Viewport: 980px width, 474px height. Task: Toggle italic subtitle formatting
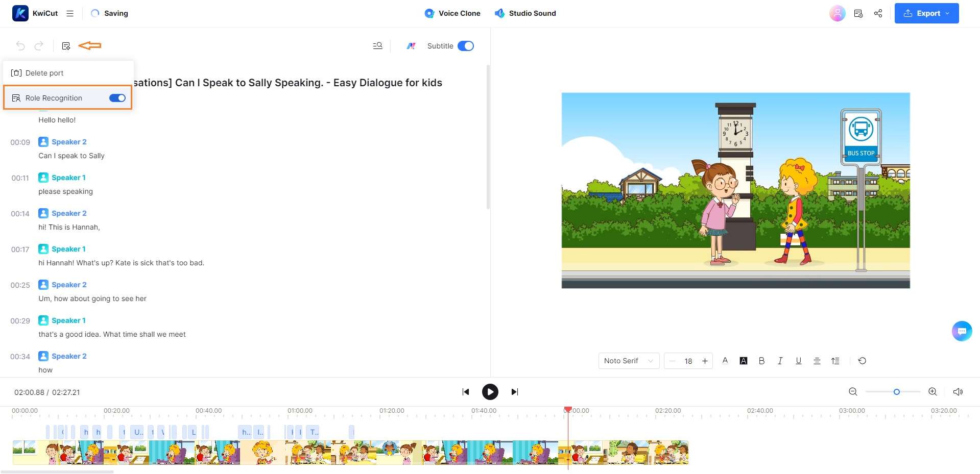pyautogui.click(x=780, y=361)
